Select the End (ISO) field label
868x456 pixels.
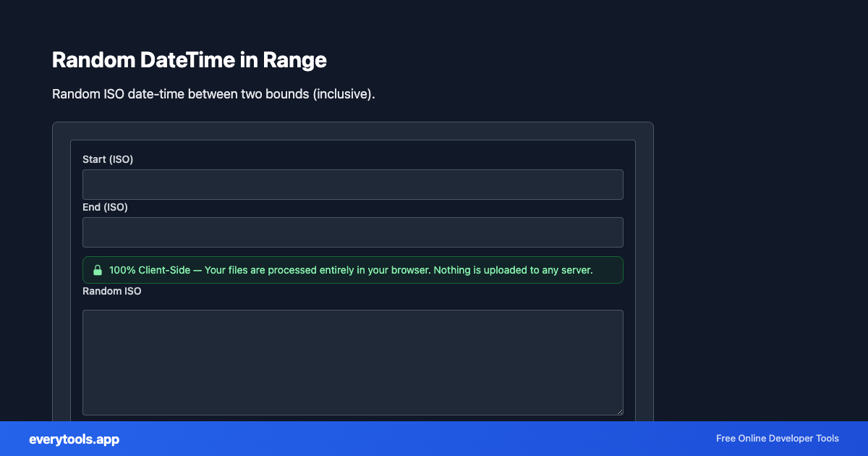pyautogui.click(x=106, y=207)
